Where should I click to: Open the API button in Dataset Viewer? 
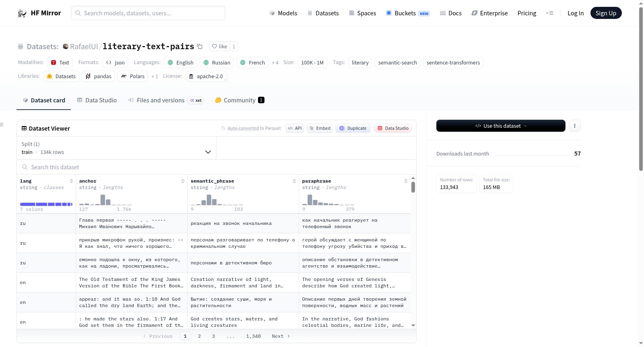coord(295,128)
